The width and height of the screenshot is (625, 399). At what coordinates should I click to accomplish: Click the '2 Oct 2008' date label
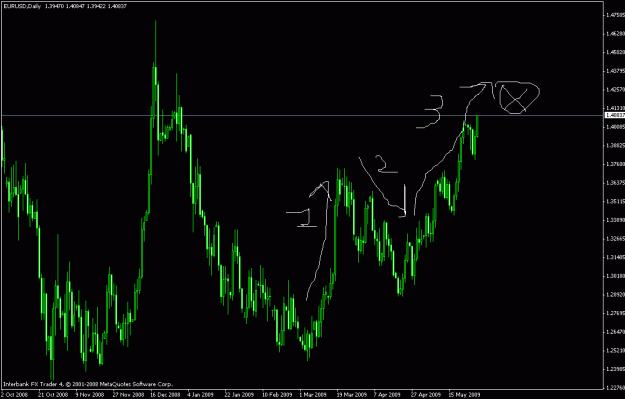coord(14,395)
